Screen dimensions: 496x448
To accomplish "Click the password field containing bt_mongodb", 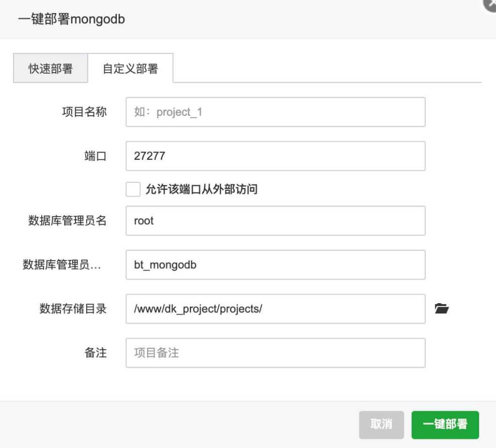I will (x=276, y=264).
